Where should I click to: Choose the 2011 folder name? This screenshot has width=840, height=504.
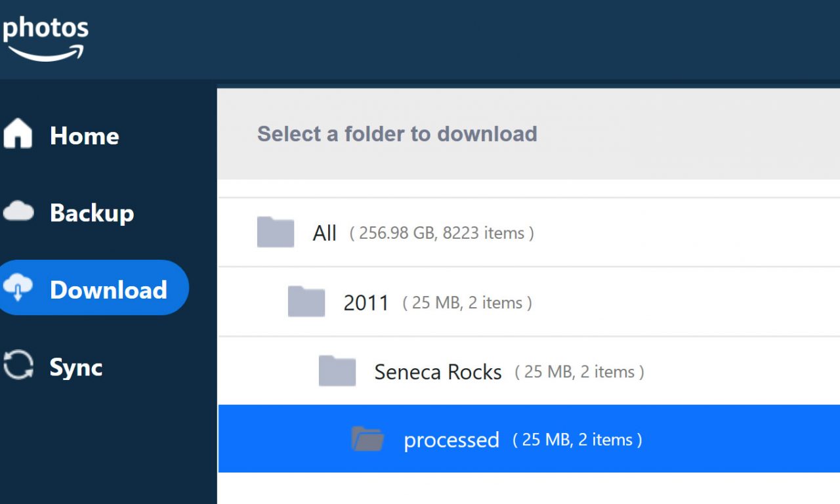click(x=366, y=303)
